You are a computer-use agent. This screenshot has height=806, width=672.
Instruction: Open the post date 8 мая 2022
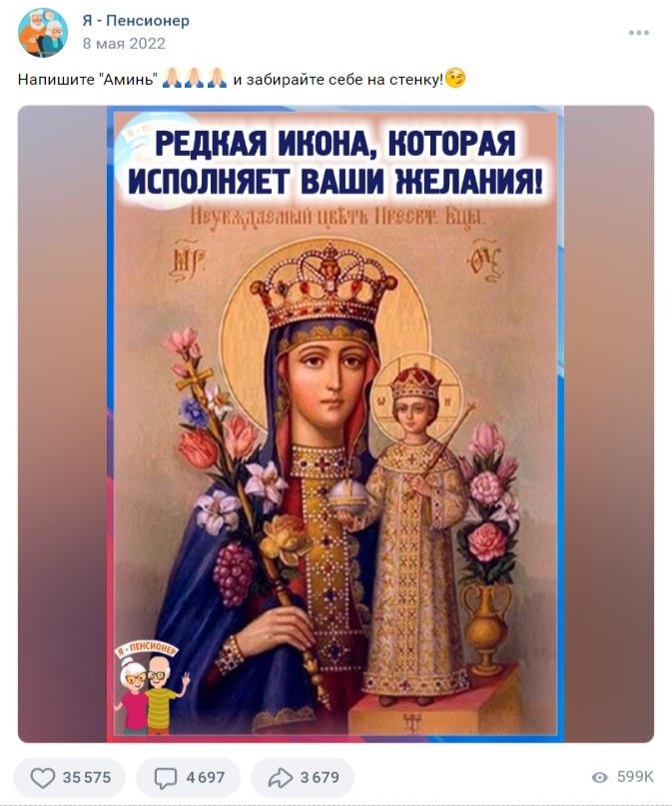124,44
